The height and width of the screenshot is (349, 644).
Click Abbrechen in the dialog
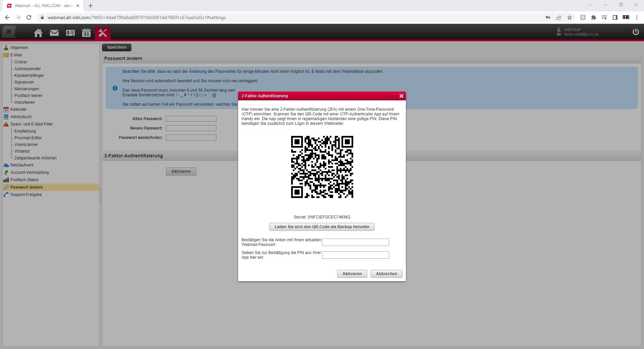[x=386, y=274]
